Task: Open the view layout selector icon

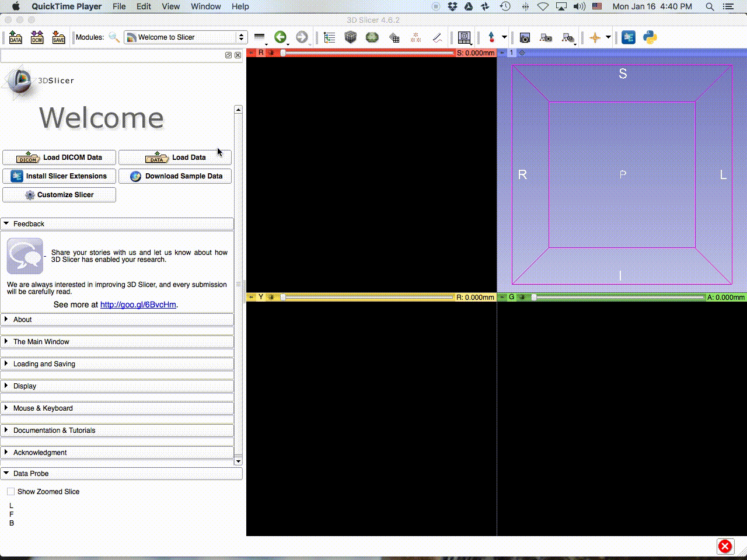Action: click(x=465, y=37)
